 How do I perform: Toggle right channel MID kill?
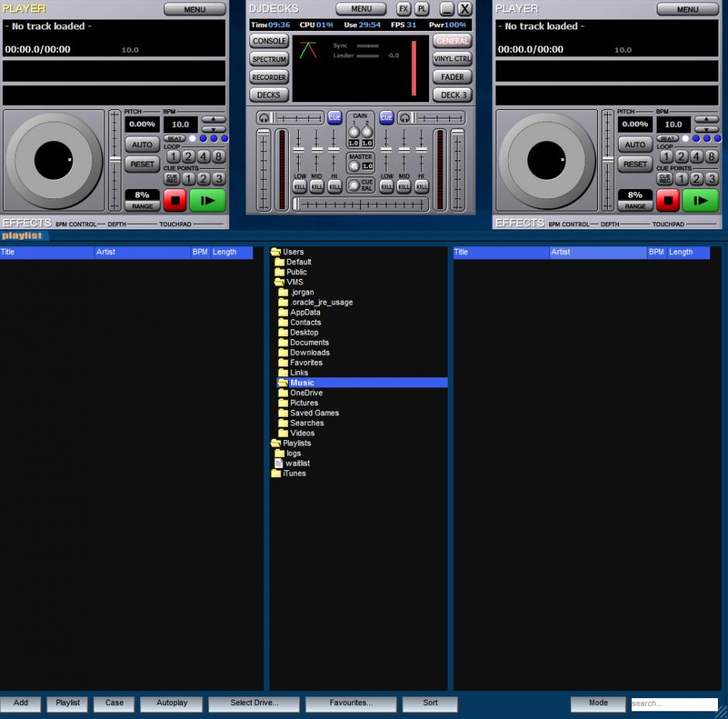pyautogui.click(x=404, y=187)
